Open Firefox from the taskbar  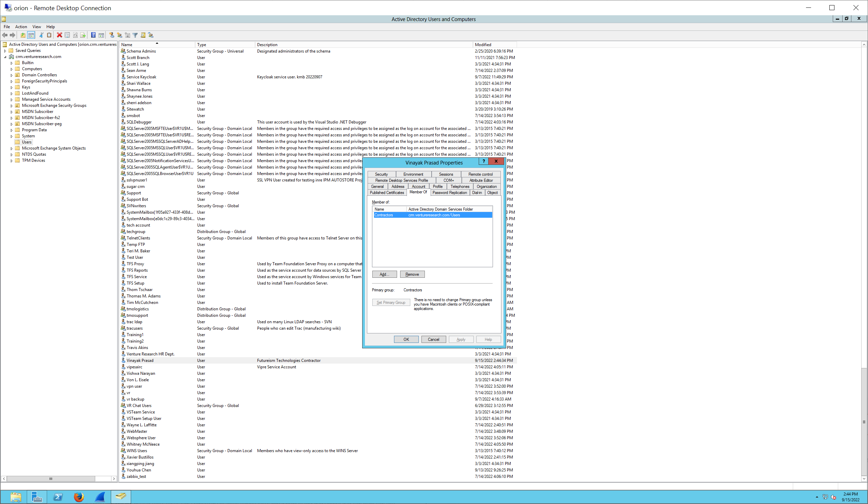79,497
